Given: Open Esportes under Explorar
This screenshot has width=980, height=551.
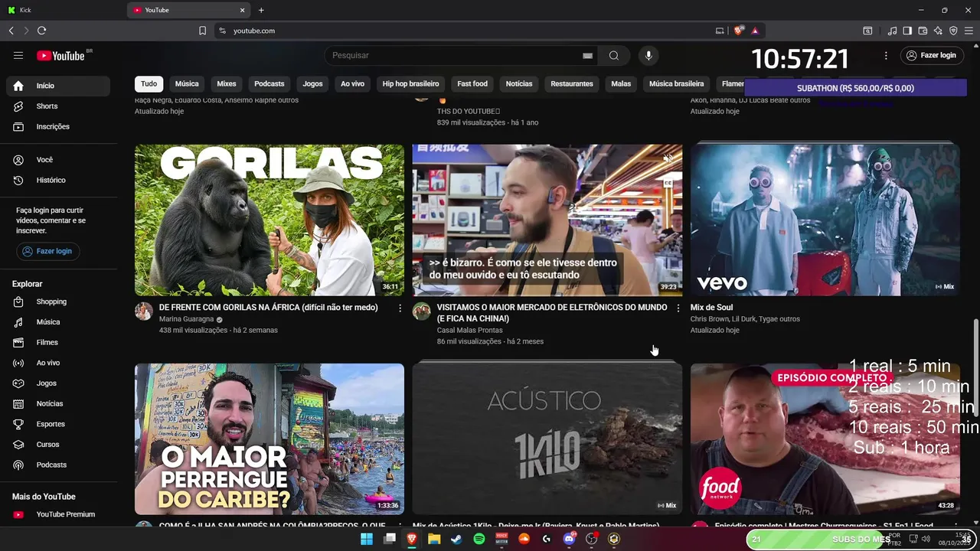Looking at the screenshot, I should [58, 424].
